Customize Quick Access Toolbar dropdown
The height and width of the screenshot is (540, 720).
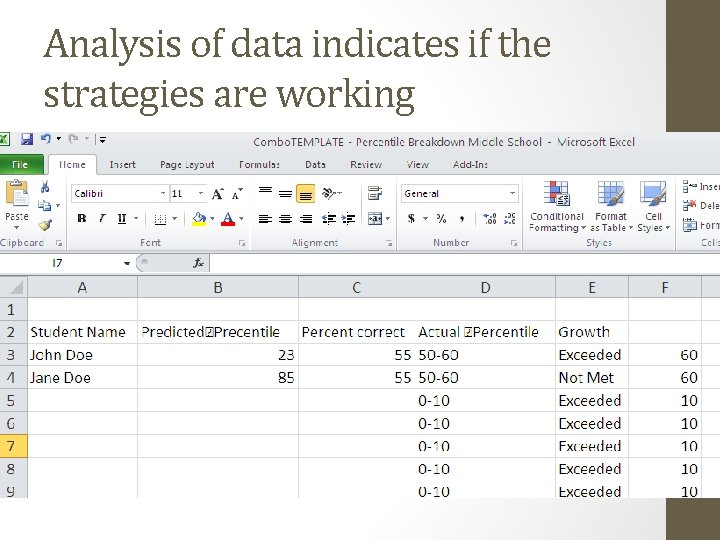pyautogui.click(x=102, y=139)
